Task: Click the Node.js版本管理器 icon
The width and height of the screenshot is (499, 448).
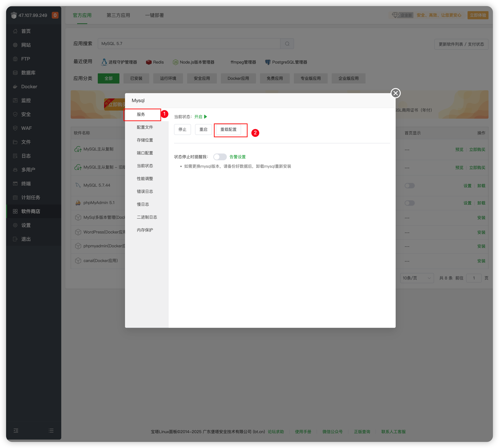Action: coord(175,62)
